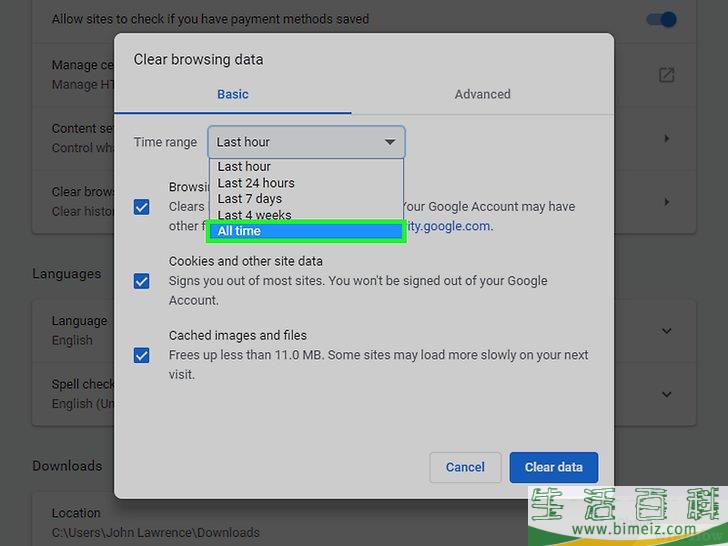Image resolution: width=728 pixels, height=546 pixels.
Task: Expand Clear browsing data row arrow
Action: pyautogui.click(x=667, y=202)
